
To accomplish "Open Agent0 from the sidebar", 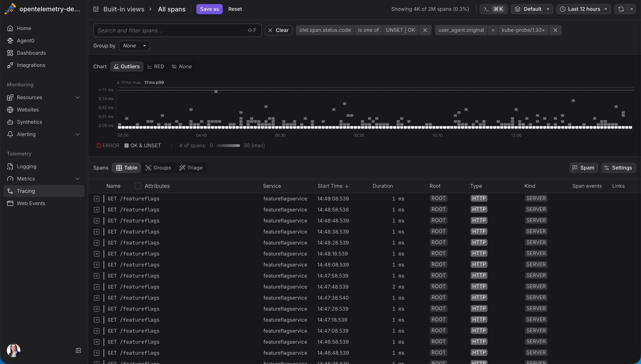I will pyautogui.click(x=25, y=40).
